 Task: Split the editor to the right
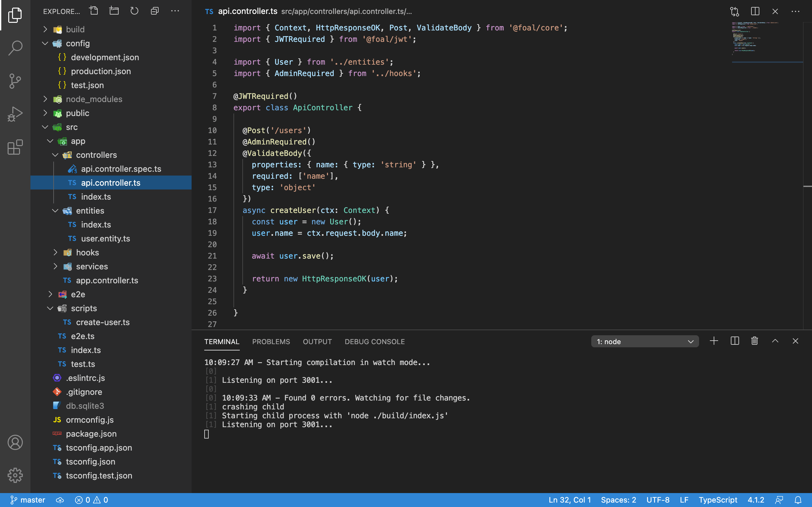[755, 11]
